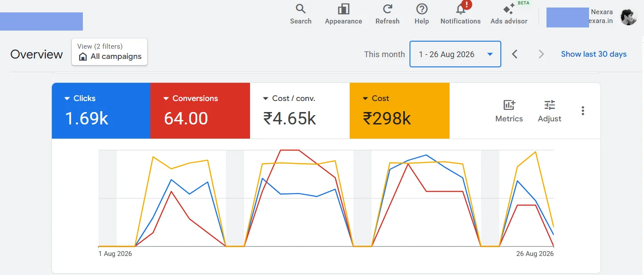
Task: Click the Overview page heading
Action: pyautogui.click(x=37, y=54)
